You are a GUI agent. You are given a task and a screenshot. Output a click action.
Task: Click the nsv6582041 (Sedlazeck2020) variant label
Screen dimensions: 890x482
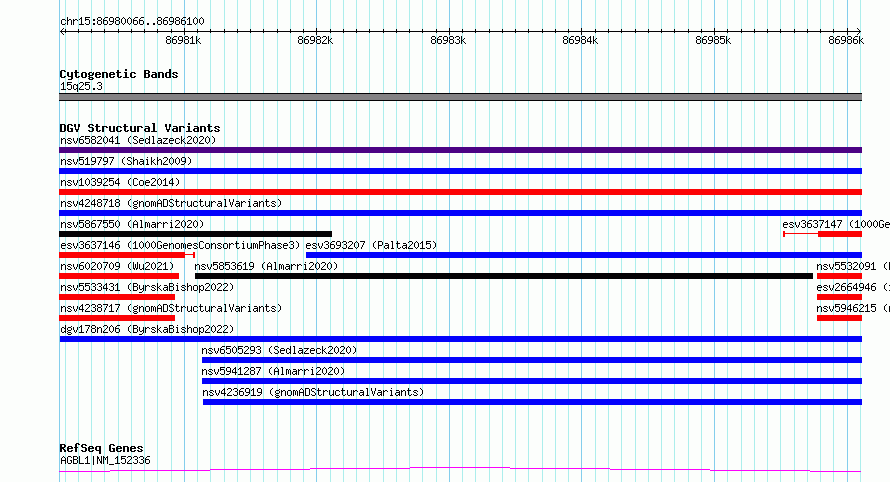point(138,140)
